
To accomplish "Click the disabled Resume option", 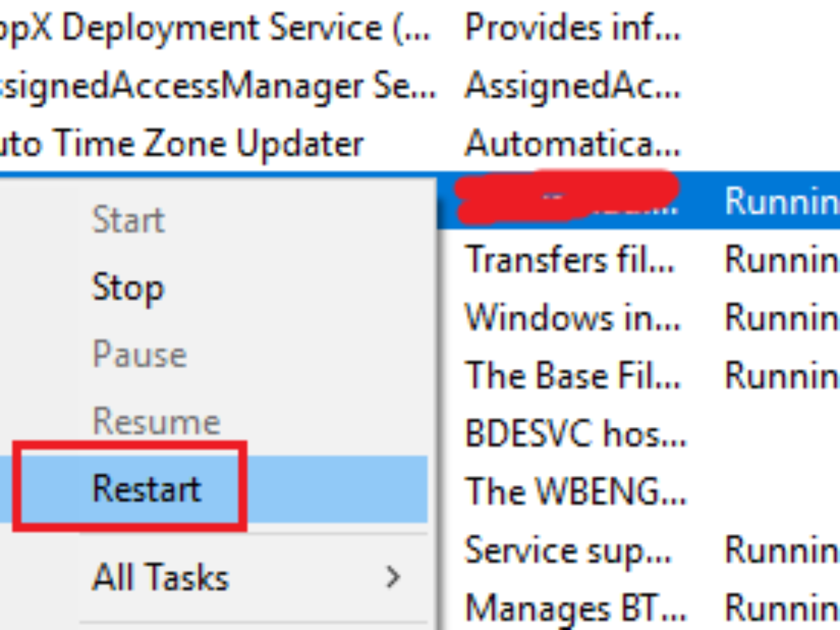I will point(156,421).
